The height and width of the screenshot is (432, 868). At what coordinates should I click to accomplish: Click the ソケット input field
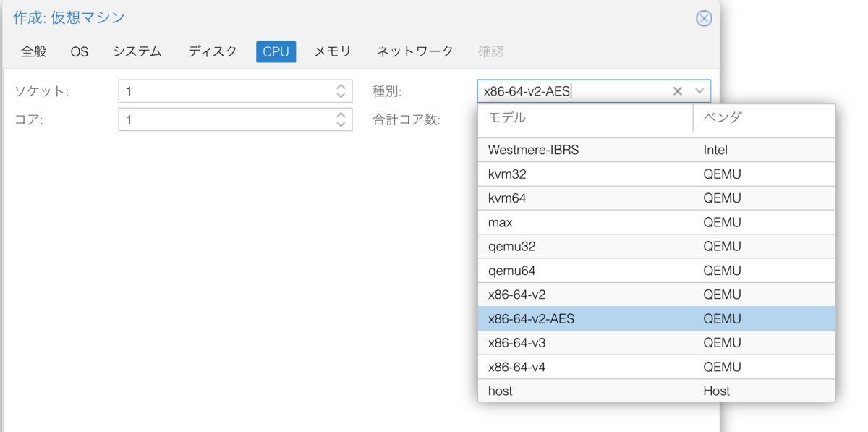coord(224,91)
